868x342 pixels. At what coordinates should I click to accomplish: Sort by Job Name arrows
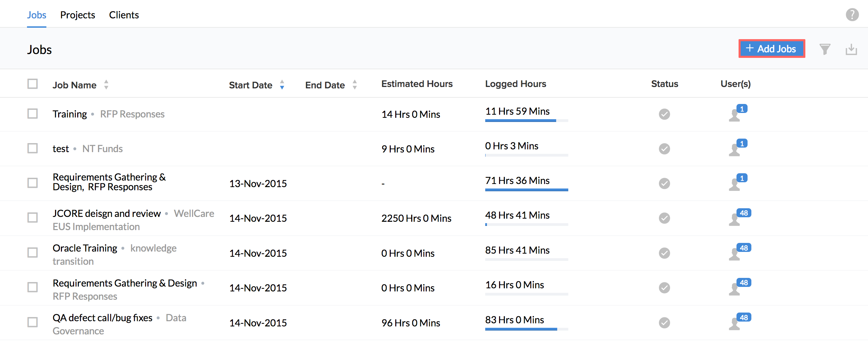tap(106, 85)
